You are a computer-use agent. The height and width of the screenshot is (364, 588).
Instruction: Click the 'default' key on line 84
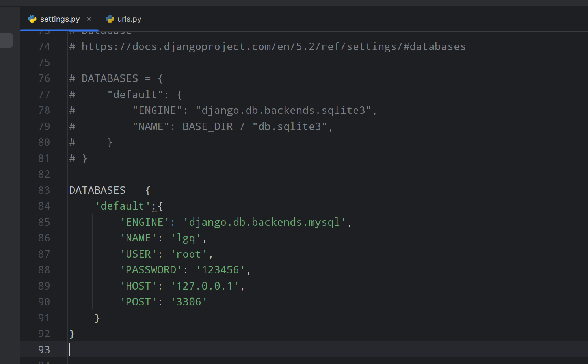coord(123,206)
